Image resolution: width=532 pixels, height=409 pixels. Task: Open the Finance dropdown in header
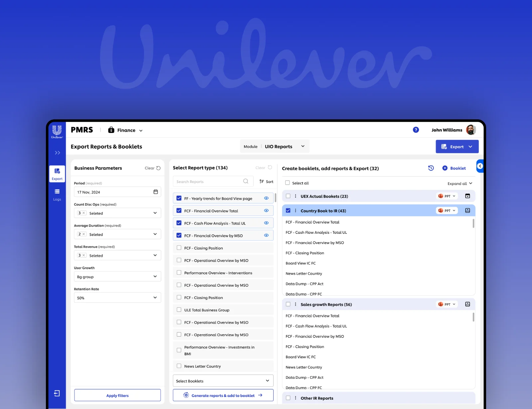125,130
